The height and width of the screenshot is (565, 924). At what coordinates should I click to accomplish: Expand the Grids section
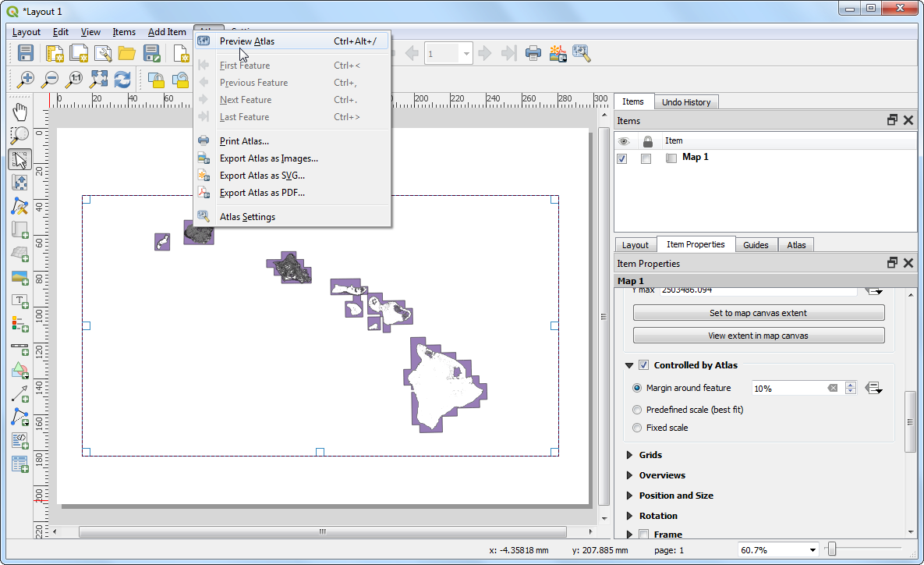pyautogui.click(x=629, y=455)
